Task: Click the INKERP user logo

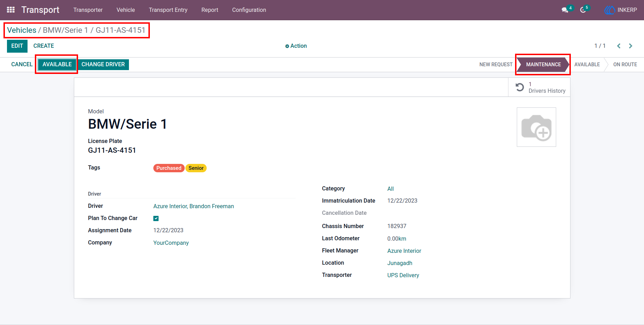Action: (610, 10)
